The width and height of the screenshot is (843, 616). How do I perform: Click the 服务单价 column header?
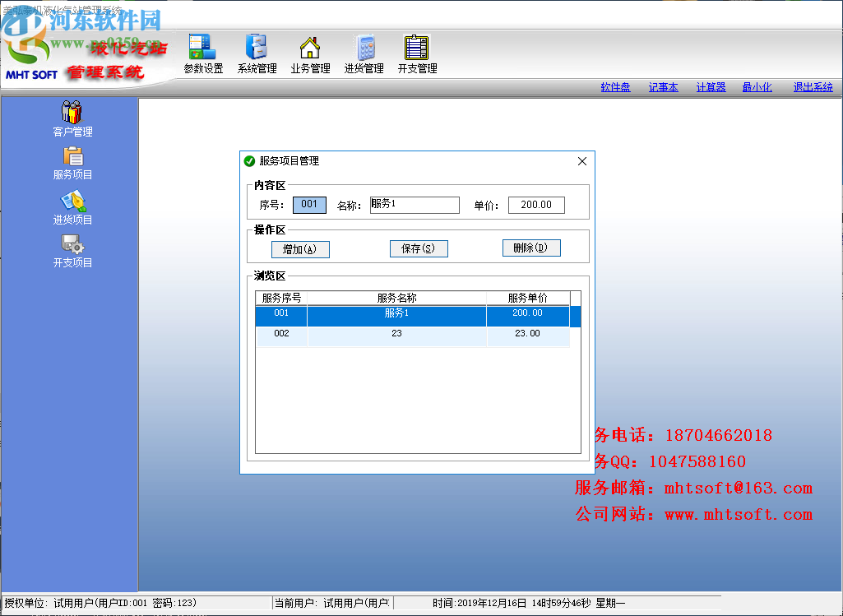coord(527,298)
